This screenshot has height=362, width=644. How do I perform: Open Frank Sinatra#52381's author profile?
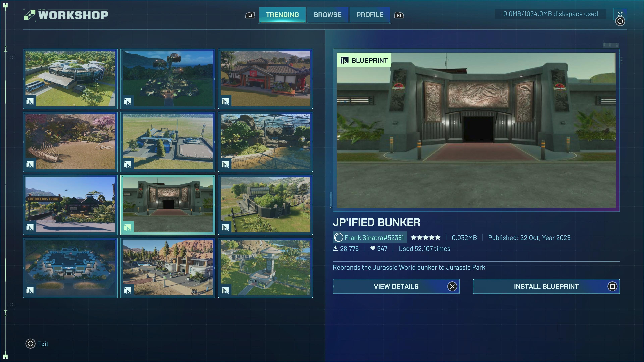pos(370,237)
